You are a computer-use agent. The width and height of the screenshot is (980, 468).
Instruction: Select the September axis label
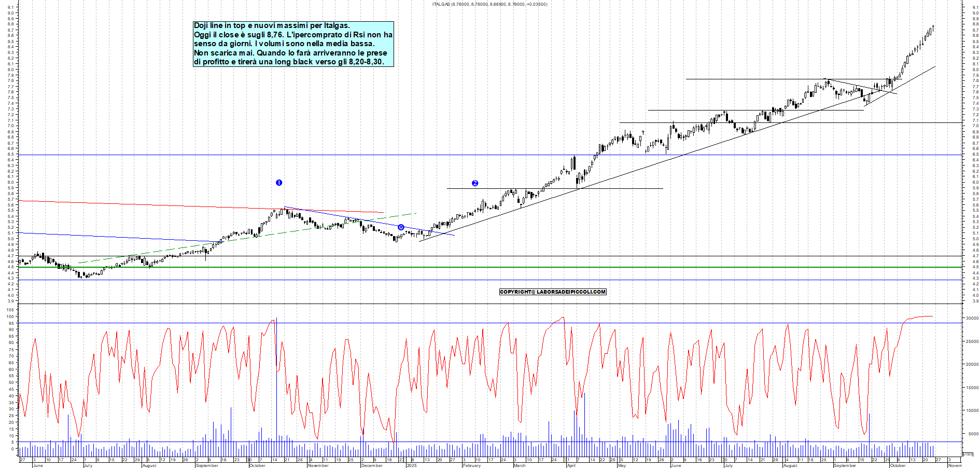(206, 466)
